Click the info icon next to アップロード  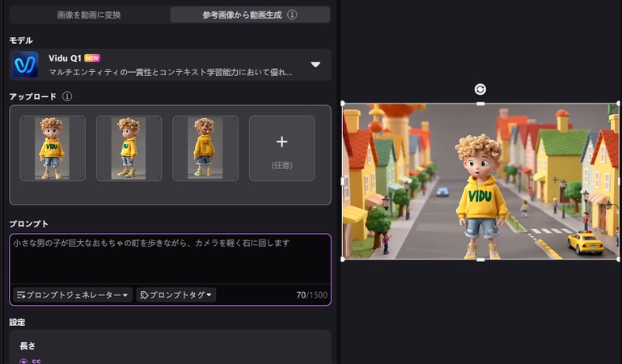[68, 96]
